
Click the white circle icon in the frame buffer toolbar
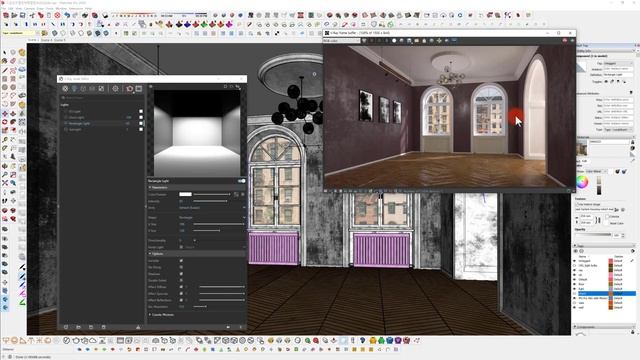pyautogui.click(x=394, y=41)
